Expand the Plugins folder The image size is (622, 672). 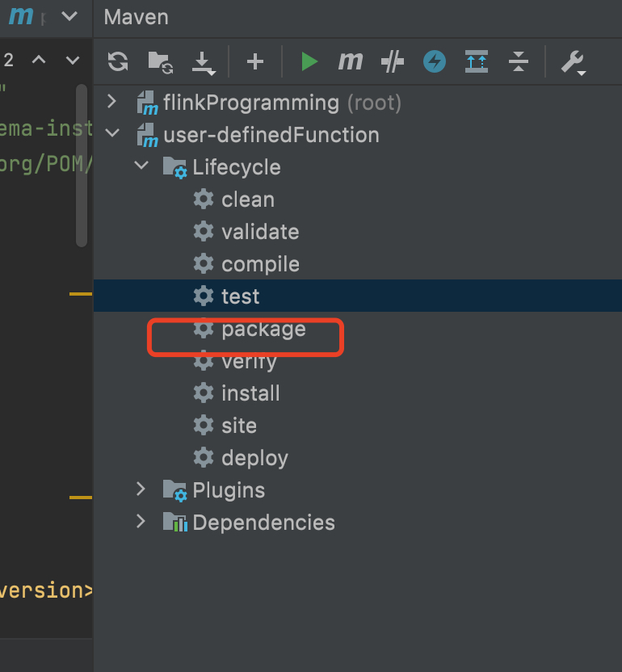[x=141, y=489]
